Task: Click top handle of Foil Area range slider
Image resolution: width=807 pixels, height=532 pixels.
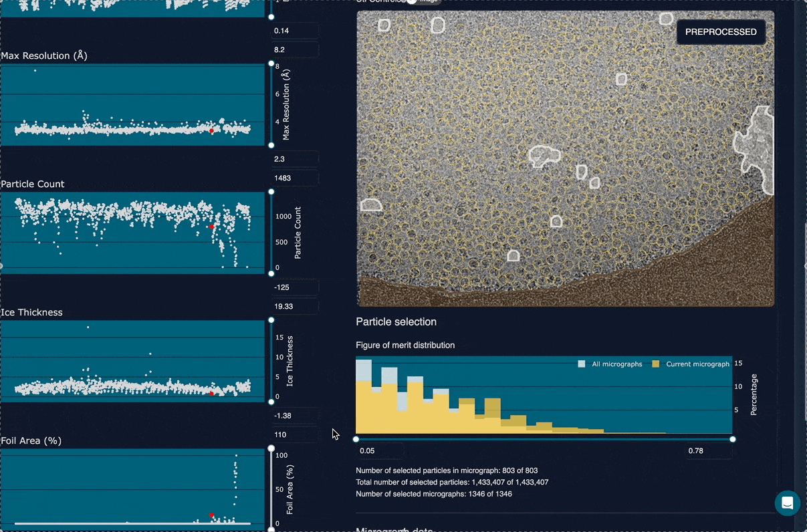Action: [271, 448]
